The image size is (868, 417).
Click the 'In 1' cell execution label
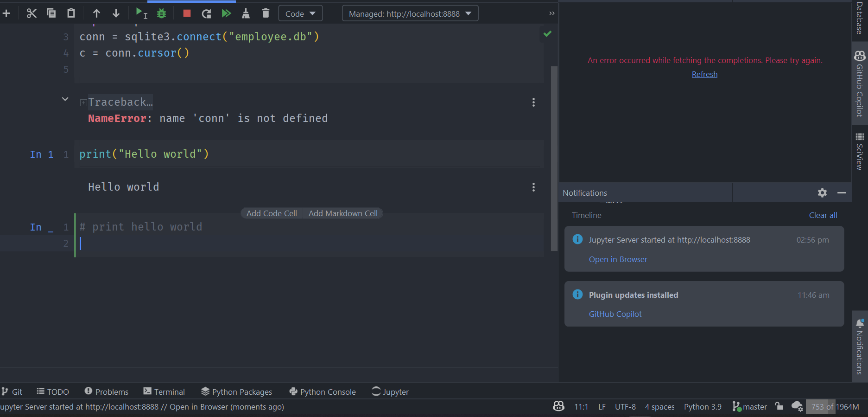tap(42, 154)
